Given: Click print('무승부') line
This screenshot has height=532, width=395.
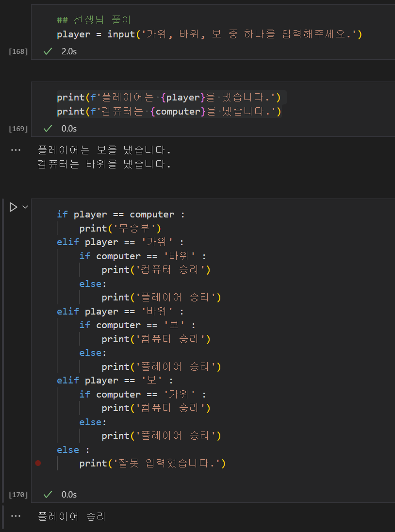Looking at the screenshot, I should click(120, 228).
